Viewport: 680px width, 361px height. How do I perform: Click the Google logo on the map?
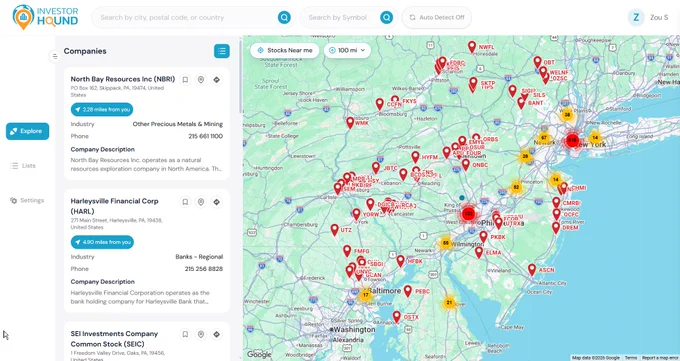259,354
